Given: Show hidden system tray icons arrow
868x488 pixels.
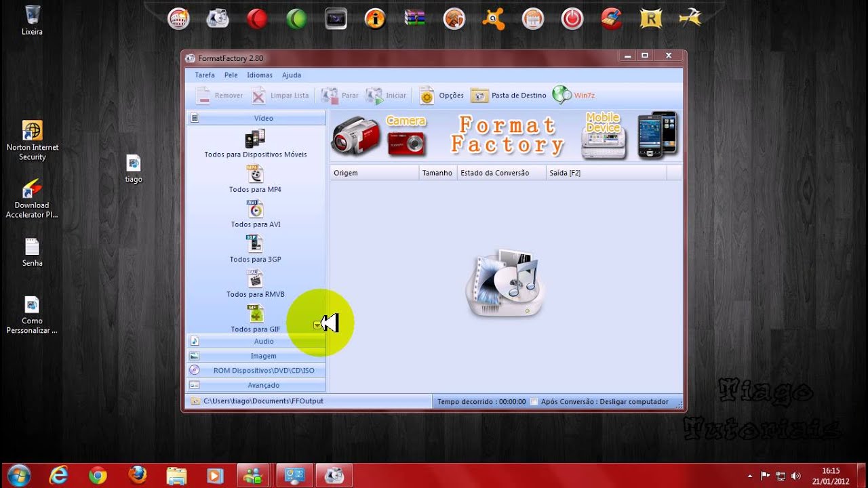Looking at the screenshot, I should point(750,476).
